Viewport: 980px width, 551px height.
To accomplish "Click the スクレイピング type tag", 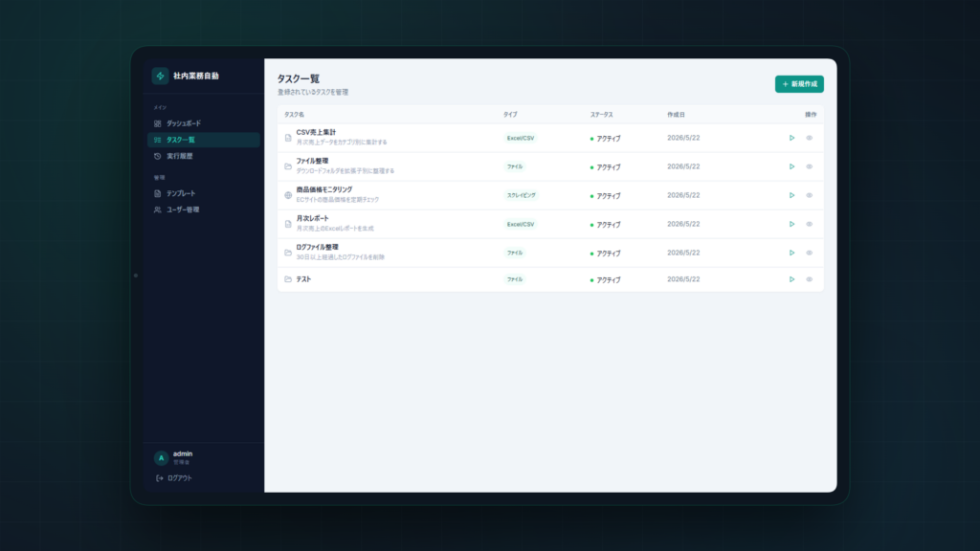I will (x=522, y=195).
